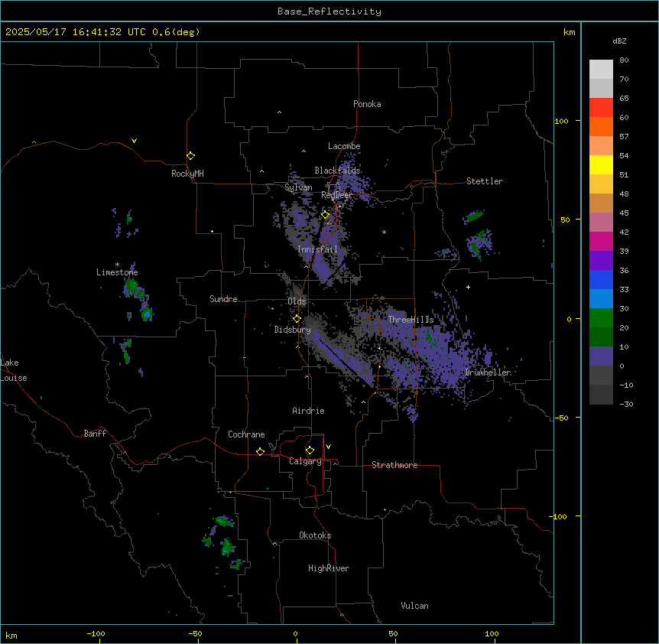Image resolution: width=659 pixels, height=644 pixels.
Task: Click the Calgary city label
Action: [305, 461]
